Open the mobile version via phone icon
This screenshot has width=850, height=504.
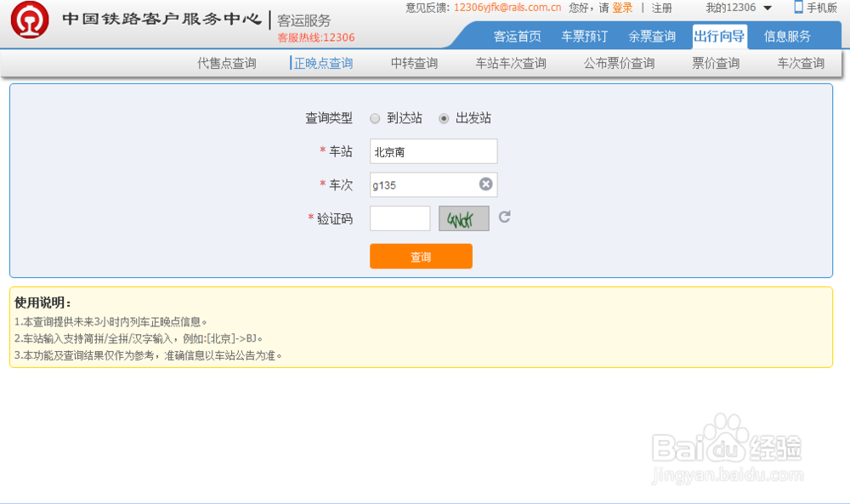[796, 8]
